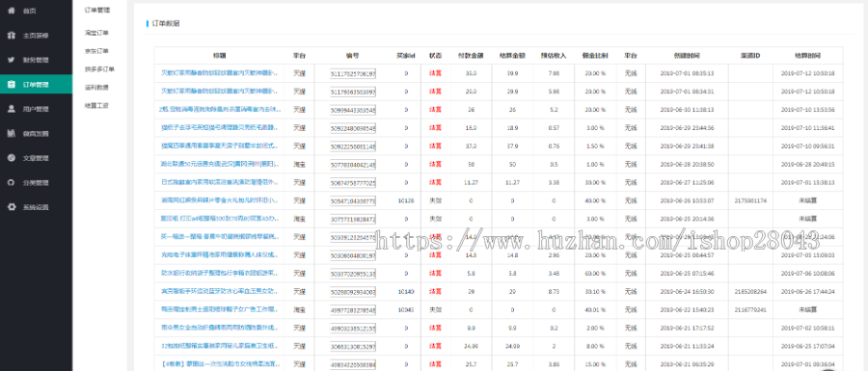Click the 付款金额 column header
Image resolution: width=868 pixels, height=371 pixels.
[471, 56]
